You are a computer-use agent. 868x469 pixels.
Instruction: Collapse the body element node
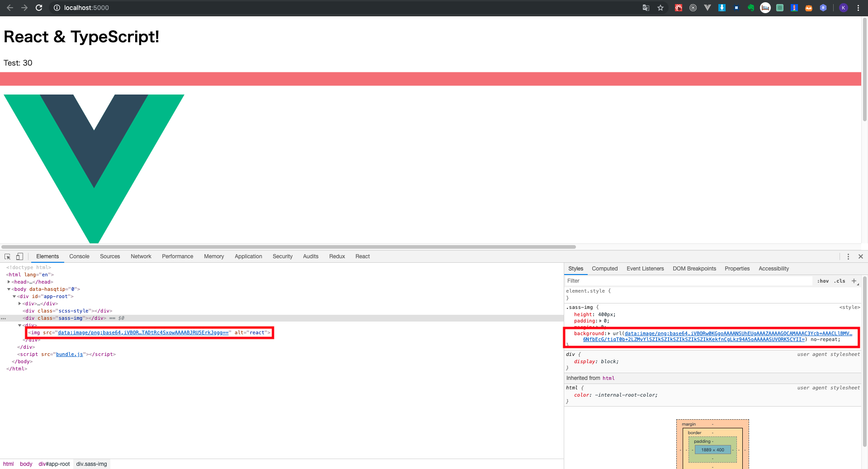click(x=9, y=289)
